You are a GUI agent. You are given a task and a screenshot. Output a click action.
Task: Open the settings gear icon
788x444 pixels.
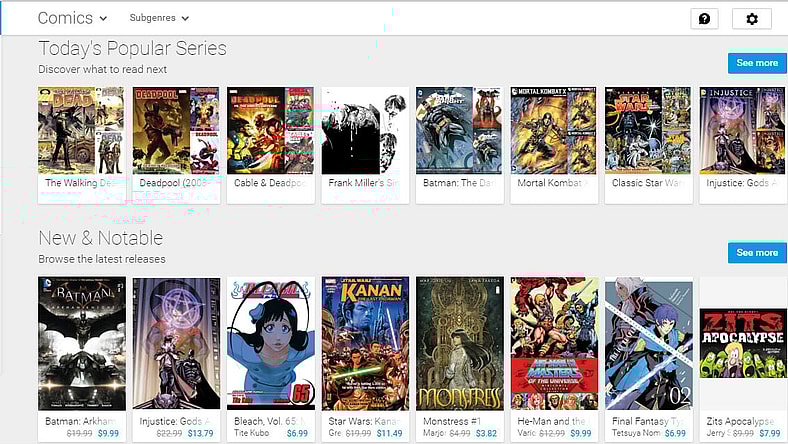[x=752, y=19]
